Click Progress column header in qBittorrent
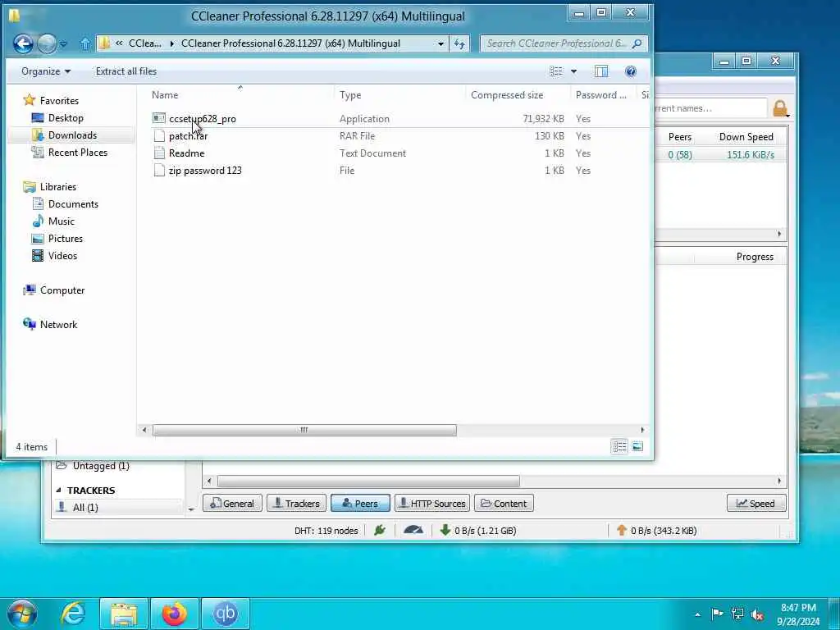Viewport: 840px width, 630px height. click(755, 257)
